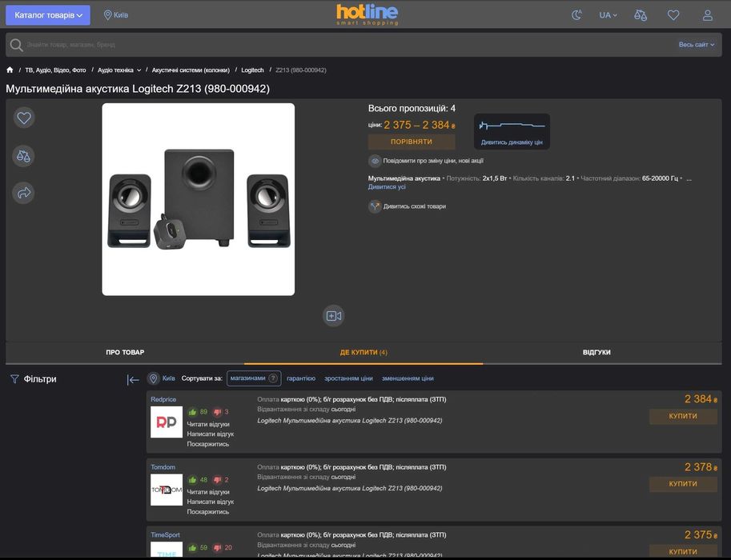The image size is (731, 560).
Task: Focus the search input field
Action: 350,45
